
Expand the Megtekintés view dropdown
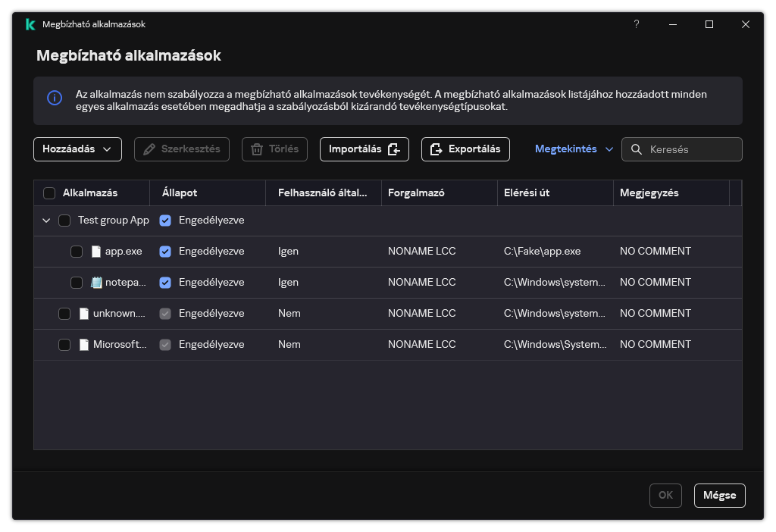point(574,149)
